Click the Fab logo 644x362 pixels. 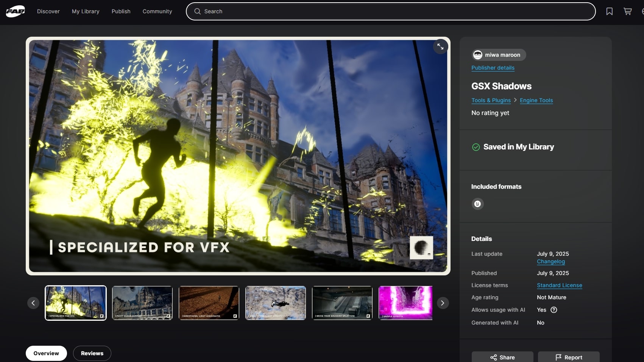tap(16, 11)
